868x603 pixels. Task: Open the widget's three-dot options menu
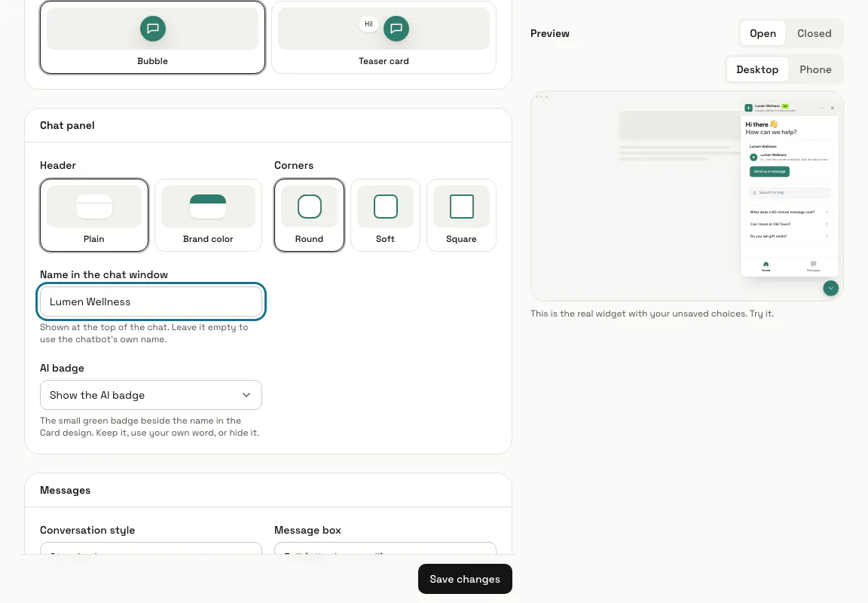pos(822,108)
